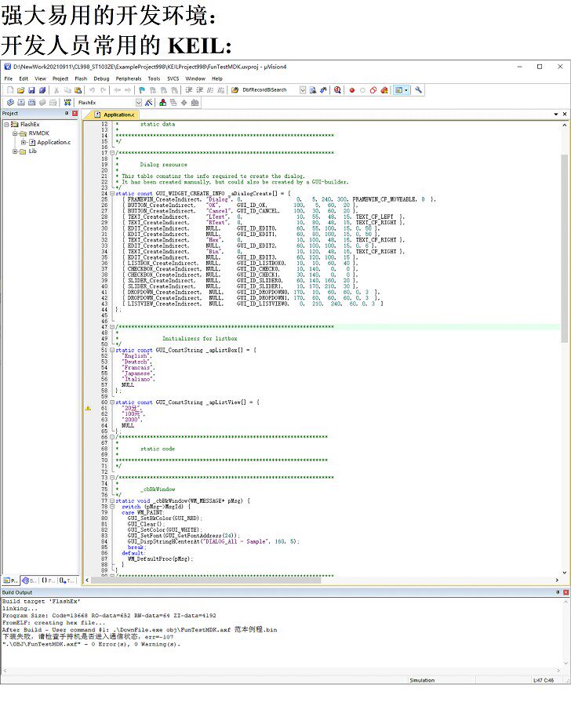Start debug session magnifier icon
Image resolution: width=571 pixels, height=728 pixels.
(337, 90)
